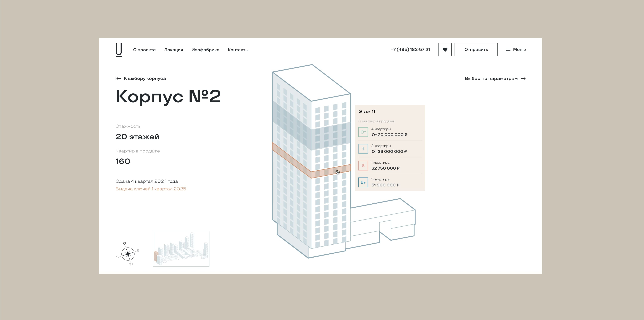The height and width of the screenshot is (320, 644).
Task: Select the 5+ room apartment type icon
Action: (x=363, y=182)
